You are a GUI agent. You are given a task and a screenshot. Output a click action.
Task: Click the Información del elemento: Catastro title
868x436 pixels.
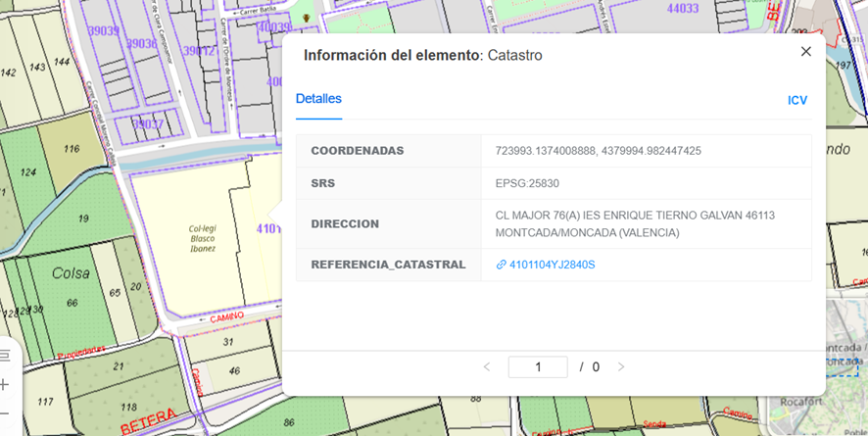coord(423,55)
